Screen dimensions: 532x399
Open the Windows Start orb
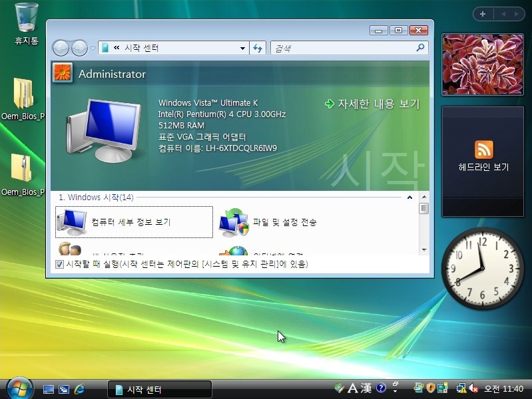(20, 388)
